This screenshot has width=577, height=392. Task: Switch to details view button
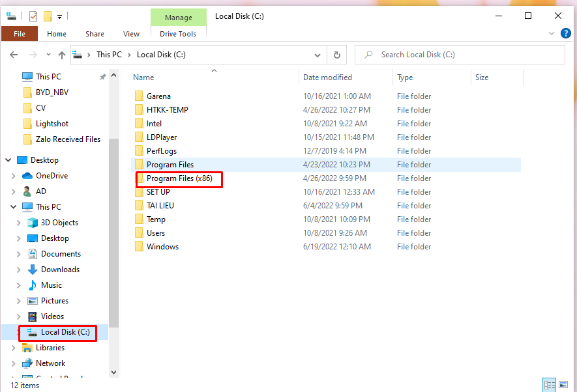tap(549, 384)
